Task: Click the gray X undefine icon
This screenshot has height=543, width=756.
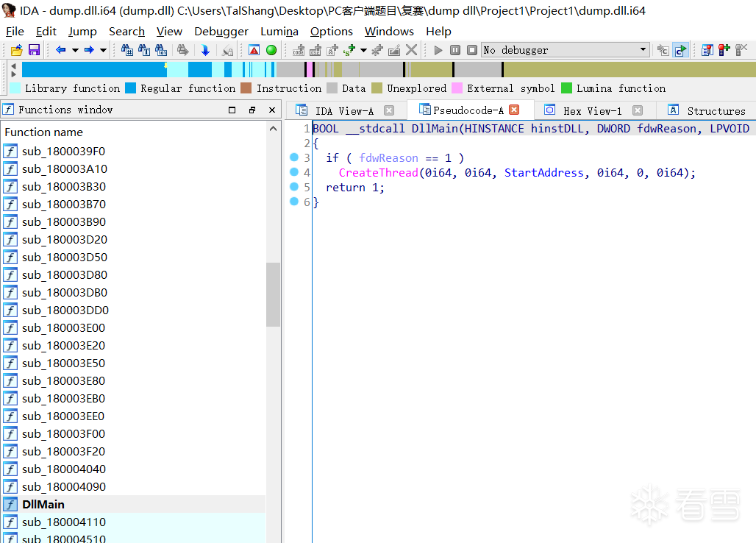Action: tap(411, 50)
